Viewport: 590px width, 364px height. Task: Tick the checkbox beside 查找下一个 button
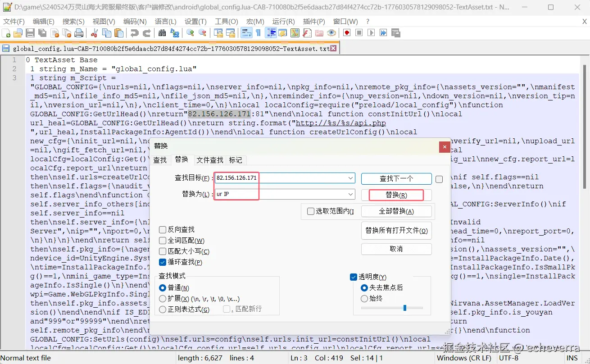click(439, 179)
